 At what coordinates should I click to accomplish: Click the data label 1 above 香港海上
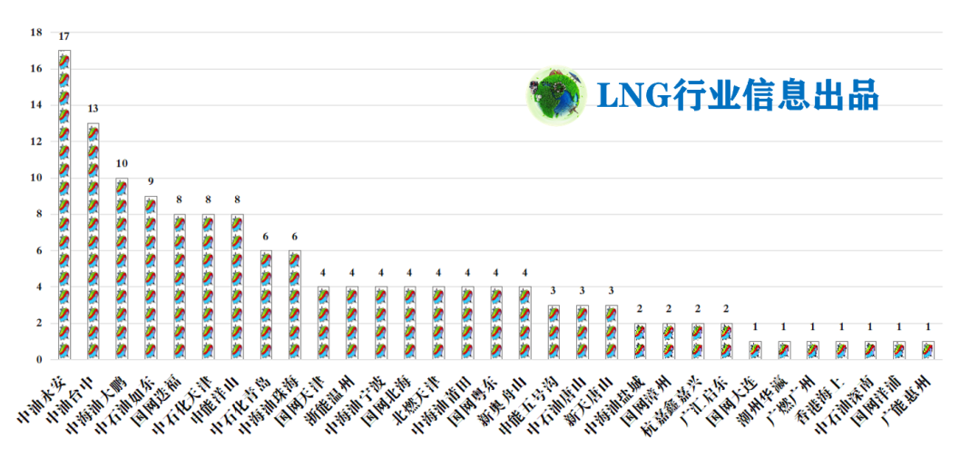point(841,327)
